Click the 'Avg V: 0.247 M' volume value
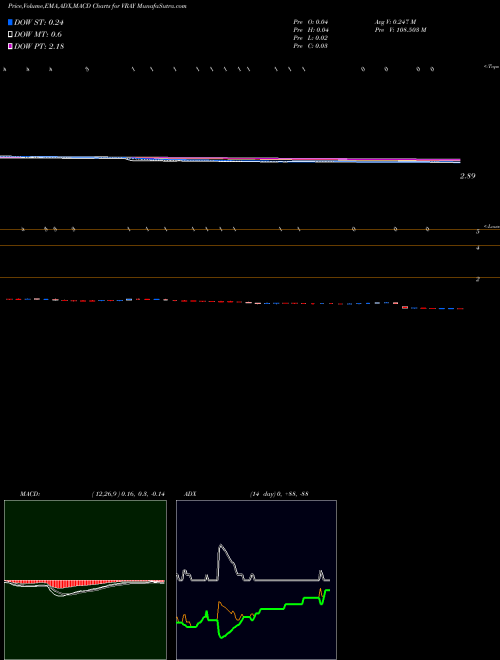This screenshot has height=660, width=500. (396, 22)
